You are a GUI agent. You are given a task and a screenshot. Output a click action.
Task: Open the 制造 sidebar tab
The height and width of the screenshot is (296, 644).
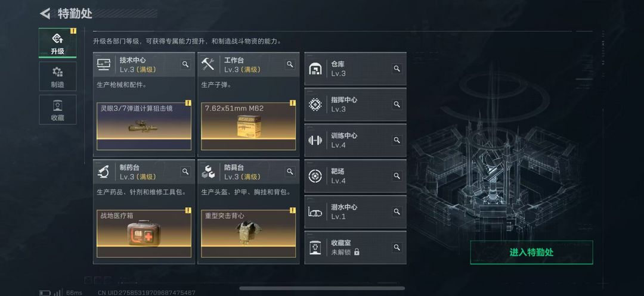click(57, 76)
